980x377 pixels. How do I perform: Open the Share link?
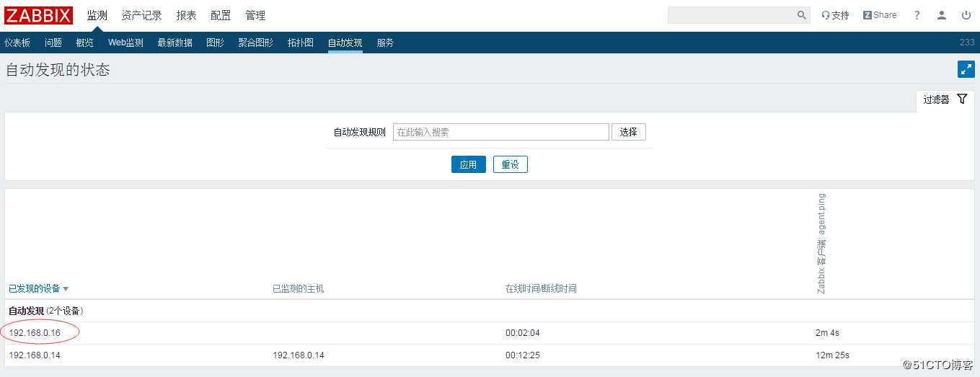880,15
